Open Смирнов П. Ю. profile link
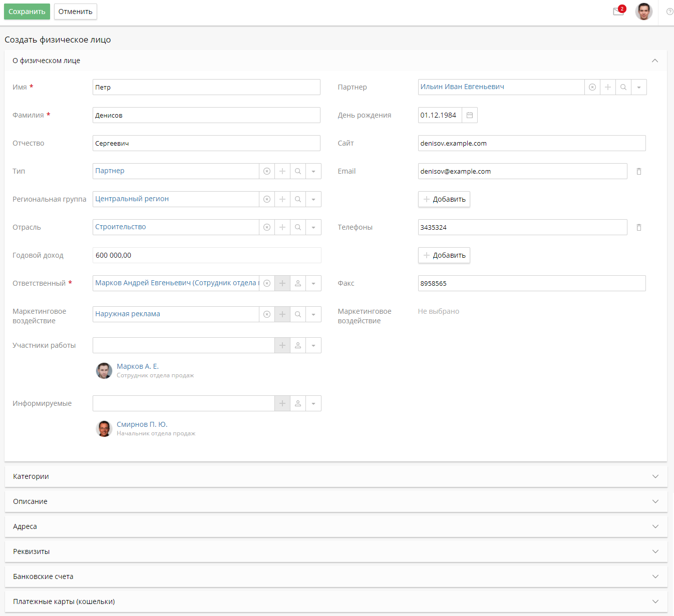Viewport: 674px width, 616px height. pos(142,424)
